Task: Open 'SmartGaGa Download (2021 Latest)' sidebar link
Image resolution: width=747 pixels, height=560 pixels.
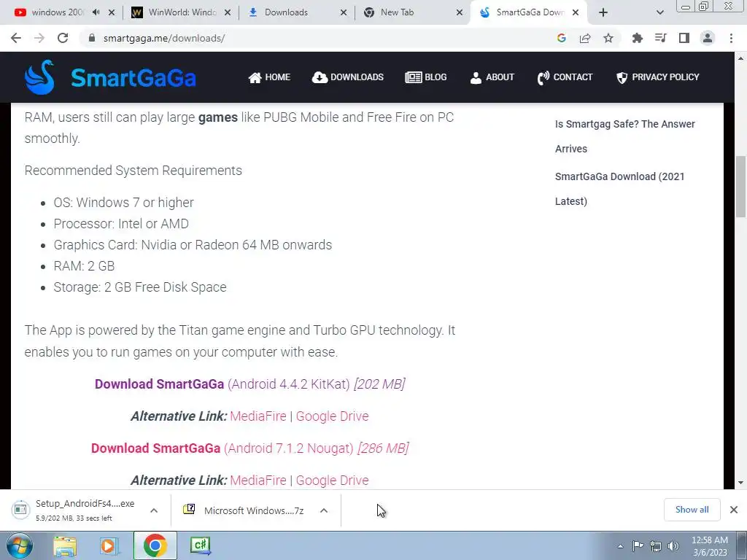Action: point(619,189)
